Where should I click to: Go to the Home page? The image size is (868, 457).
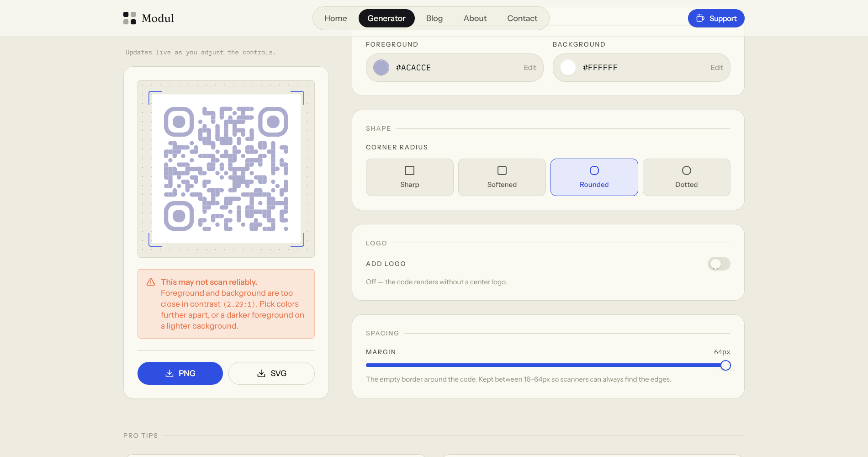coord(336,18)
